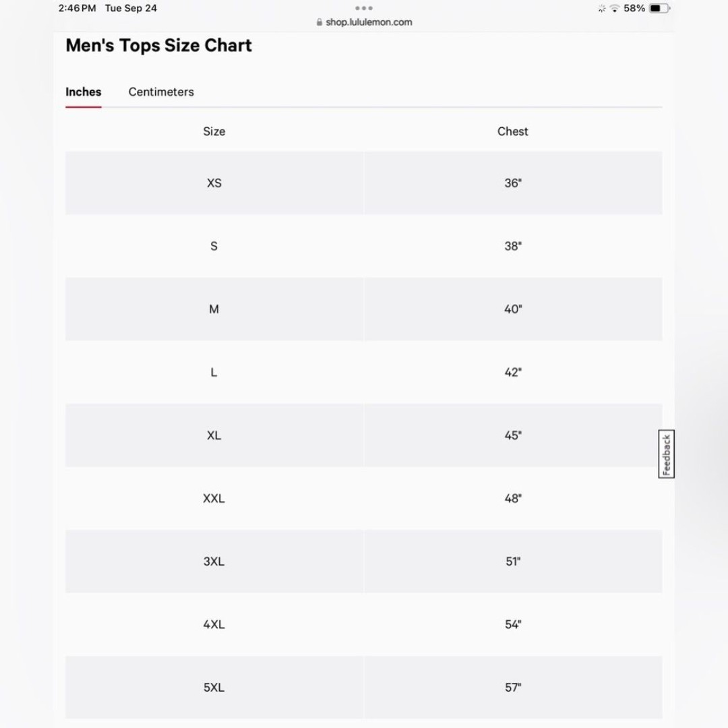Open the Feedback side button
The image size is (728, 728).
point(666,454)
